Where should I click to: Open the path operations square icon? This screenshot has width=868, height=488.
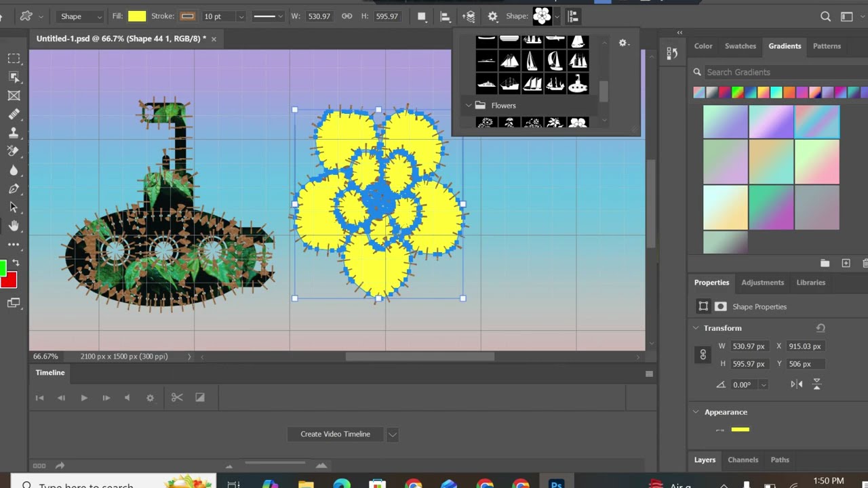[422, 16]
